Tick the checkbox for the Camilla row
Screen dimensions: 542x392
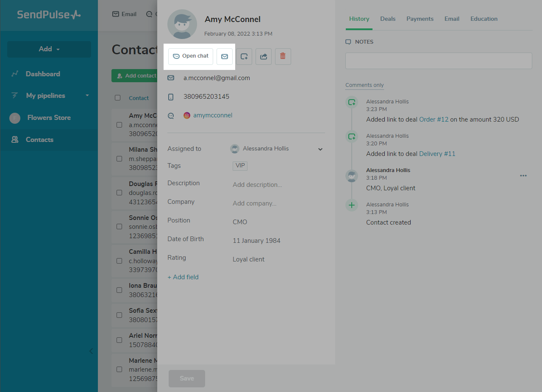(x=119, y=261)
